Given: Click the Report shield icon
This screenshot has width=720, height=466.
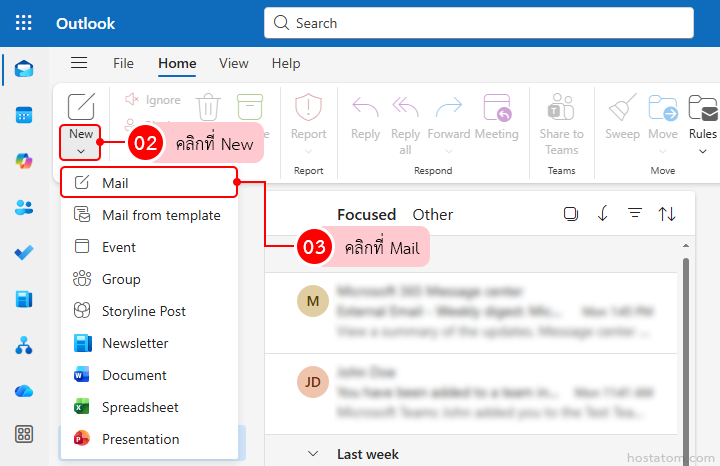Looking at the screenshot, I should (308, 107).
